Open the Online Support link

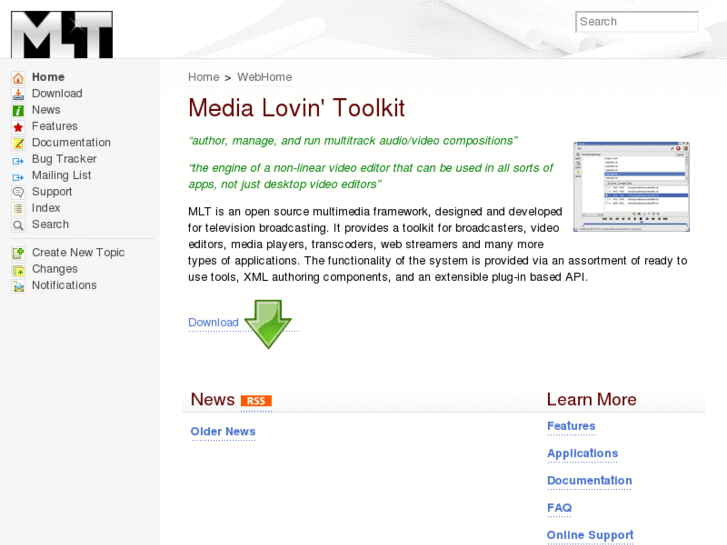(x=590, y=535)
